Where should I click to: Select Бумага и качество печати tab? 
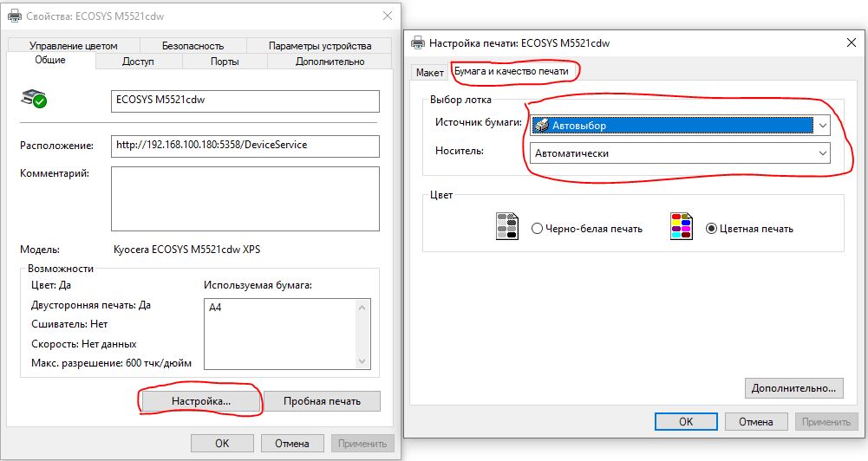pos(511,71)
